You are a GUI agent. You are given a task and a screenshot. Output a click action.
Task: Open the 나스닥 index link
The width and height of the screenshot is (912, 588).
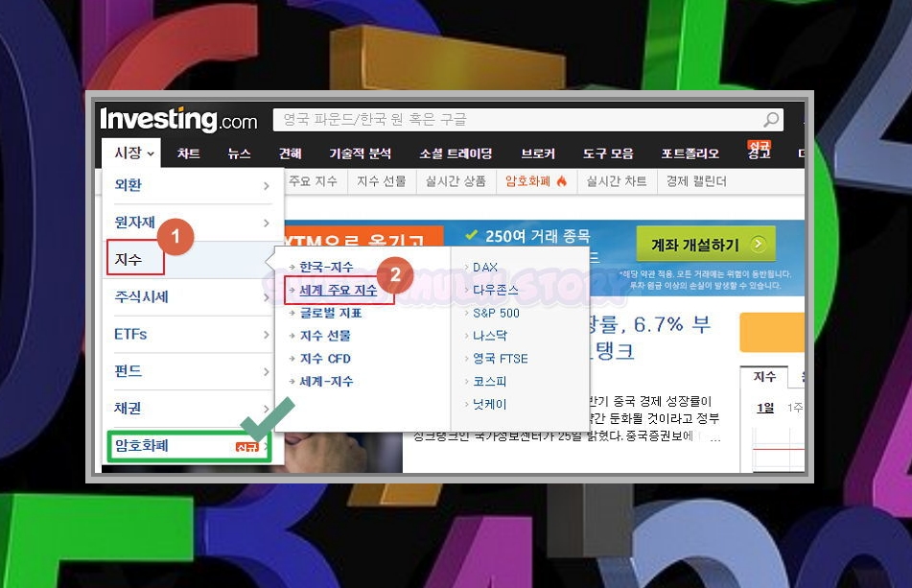pos(490,336)
